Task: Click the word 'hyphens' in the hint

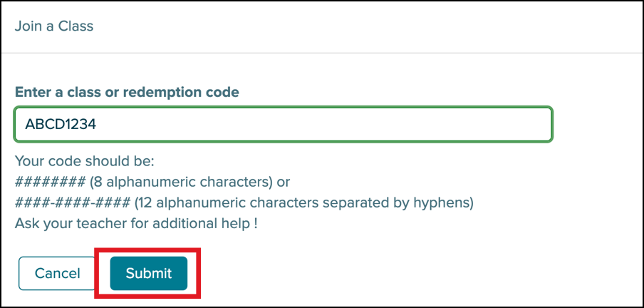Action: click(x=447, y=202)
